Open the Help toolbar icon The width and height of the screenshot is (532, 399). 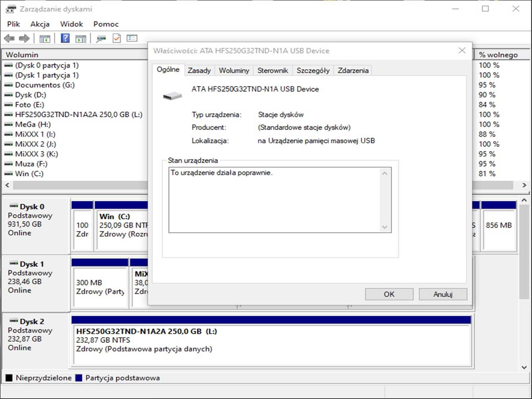65,38
